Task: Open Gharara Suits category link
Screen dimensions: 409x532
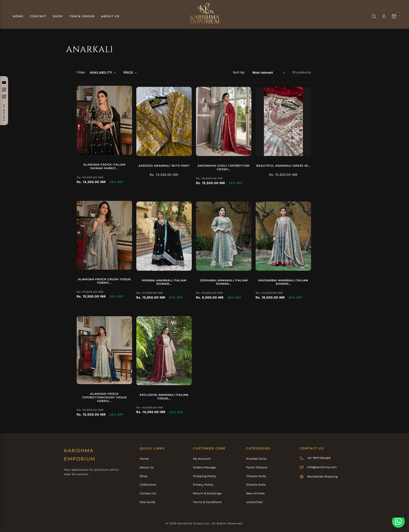Action: tap(256, 476)
